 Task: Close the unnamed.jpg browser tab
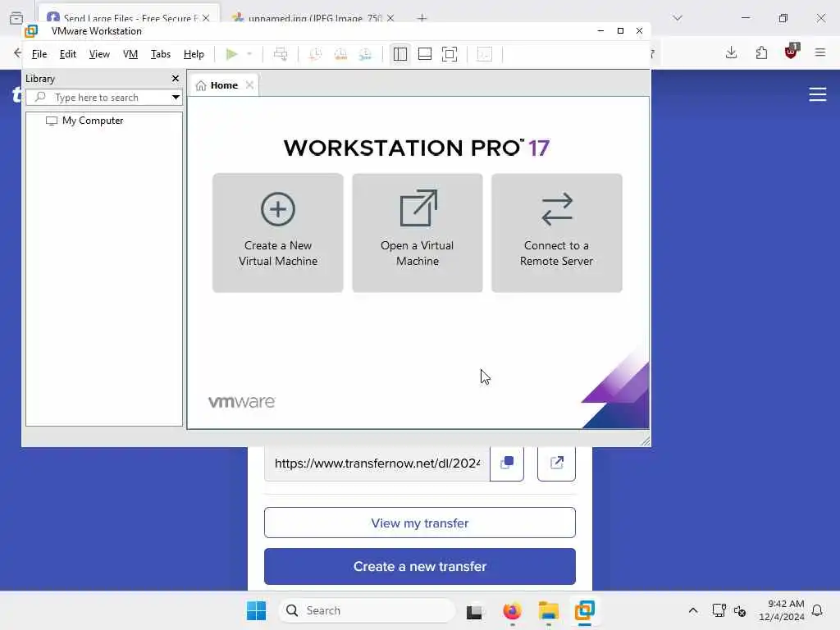(390, 18)
